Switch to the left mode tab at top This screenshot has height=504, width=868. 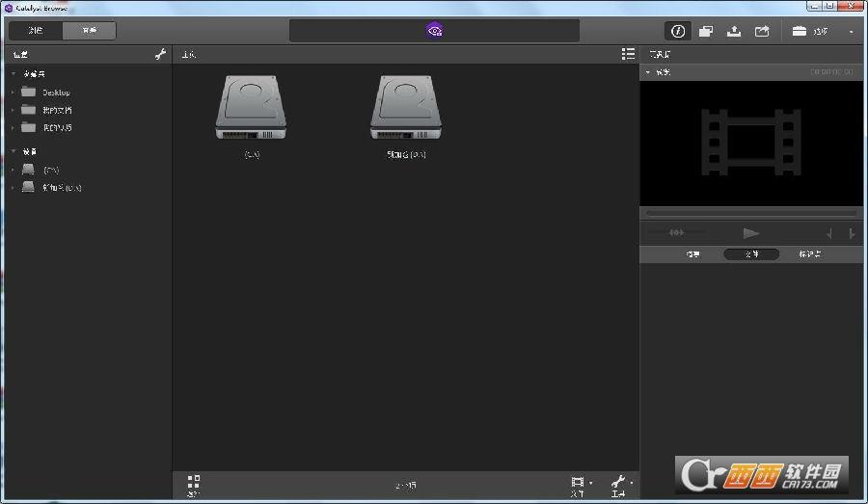coord(36,31)
